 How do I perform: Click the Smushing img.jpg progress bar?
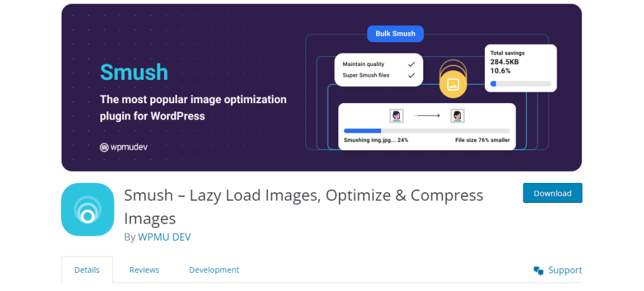click(x=427, y=131)
